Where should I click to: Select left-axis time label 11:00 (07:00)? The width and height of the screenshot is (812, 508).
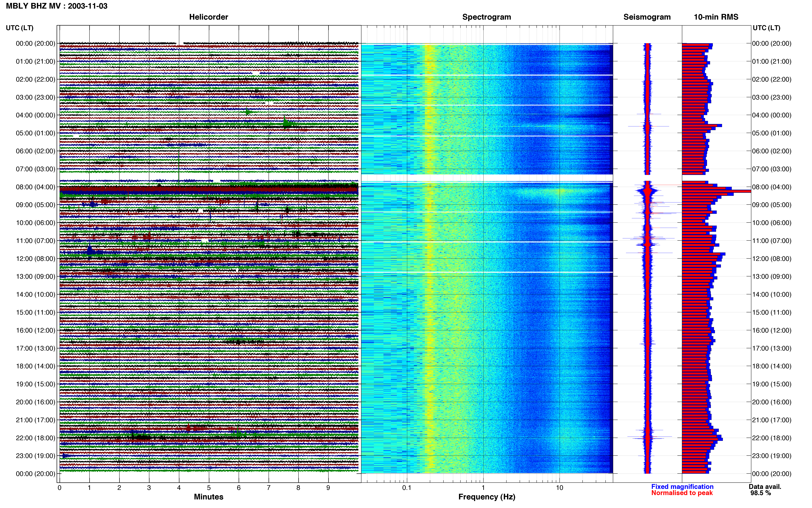pyautogui.click(x=36, y=240)
